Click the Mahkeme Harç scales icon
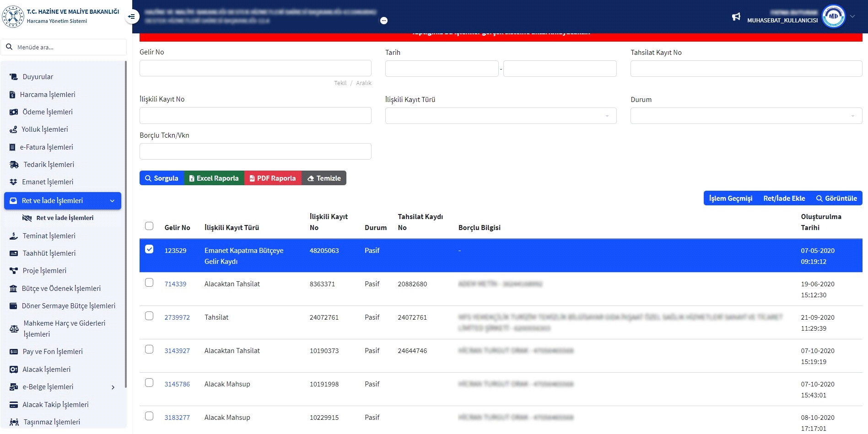This screenshot has height=434, width=868. tap(14, 329)
